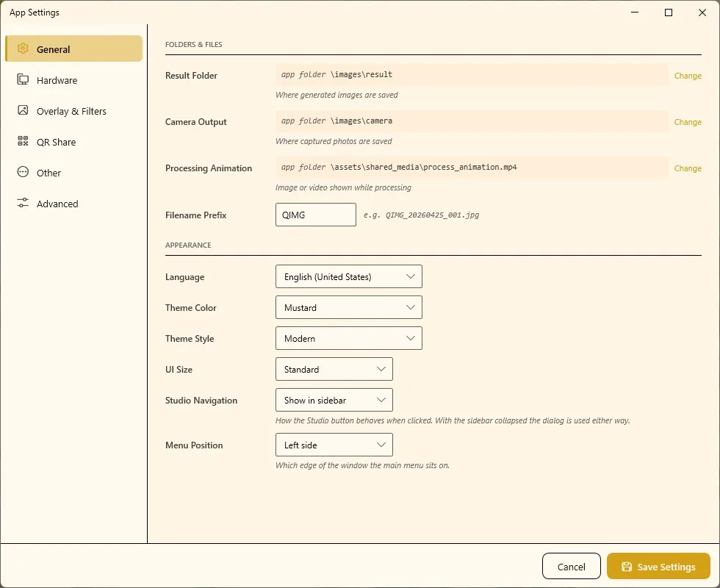Change the Result Folder location
Image resolution: width=720 pixels, height=588 pixels.
(x=688, y=76)
